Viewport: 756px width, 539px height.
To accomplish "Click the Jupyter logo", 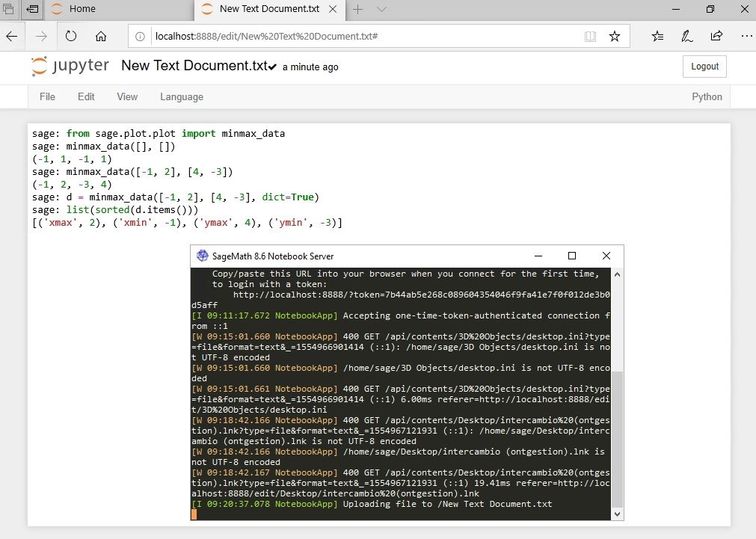I will click(x=70, y=66).
